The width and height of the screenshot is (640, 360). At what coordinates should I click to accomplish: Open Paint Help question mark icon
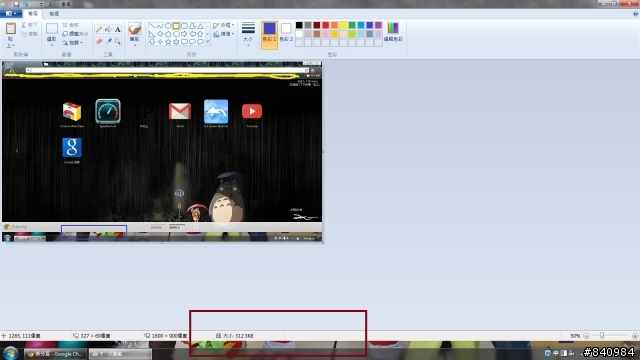(x=636, y=13)
